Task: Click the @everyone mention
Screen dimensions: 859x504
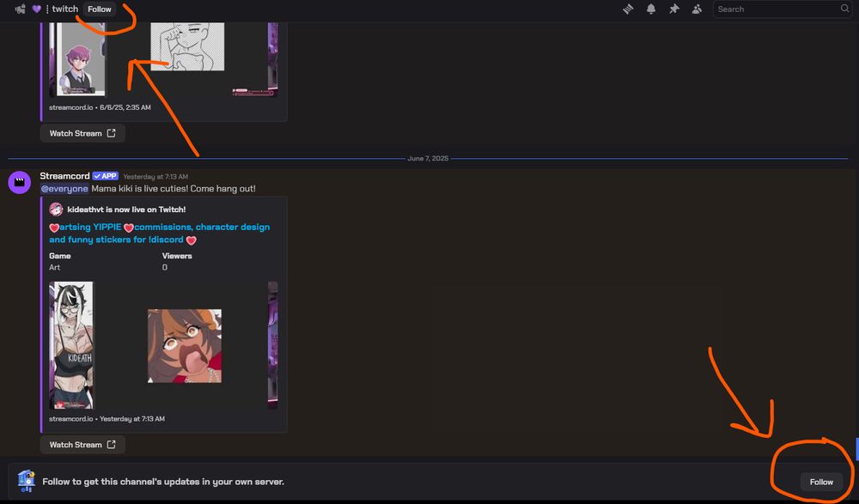Action: 64,188
